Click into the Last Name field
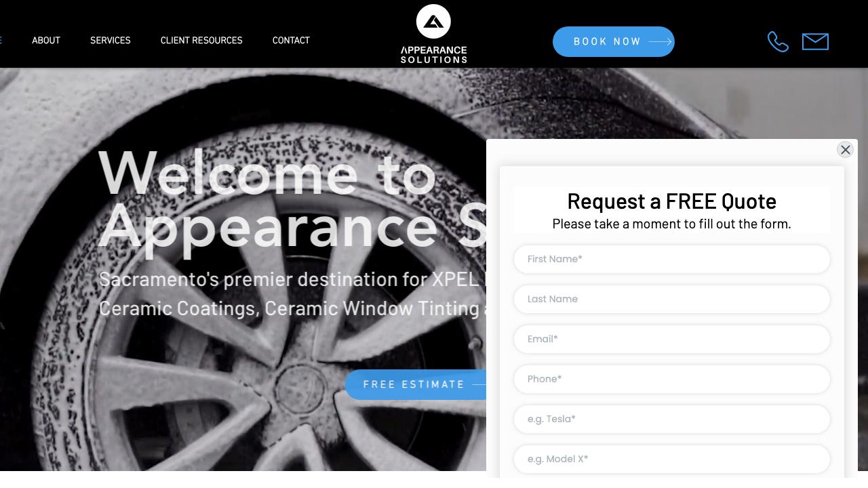 click(x=671, y=299)
